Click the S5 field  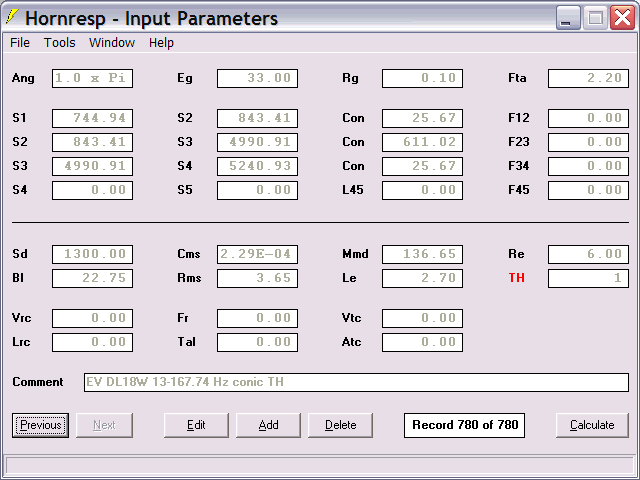coord(258,191)
